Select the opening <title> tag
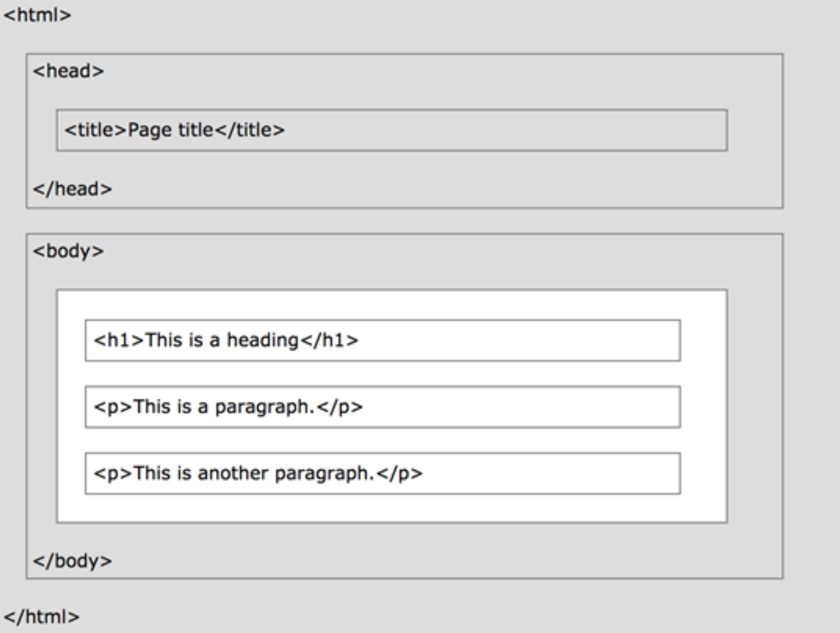 (x=96, y=130)
